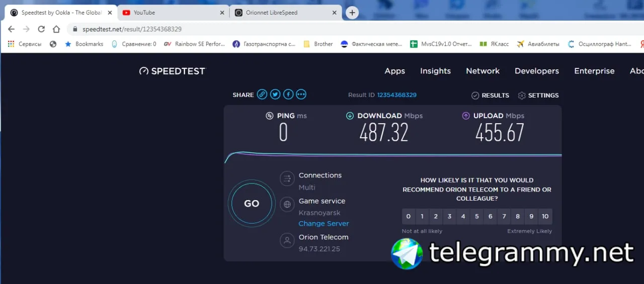Copy result link via share link icon
This screenshot has height=284, width=644.
tap(262, 94)
